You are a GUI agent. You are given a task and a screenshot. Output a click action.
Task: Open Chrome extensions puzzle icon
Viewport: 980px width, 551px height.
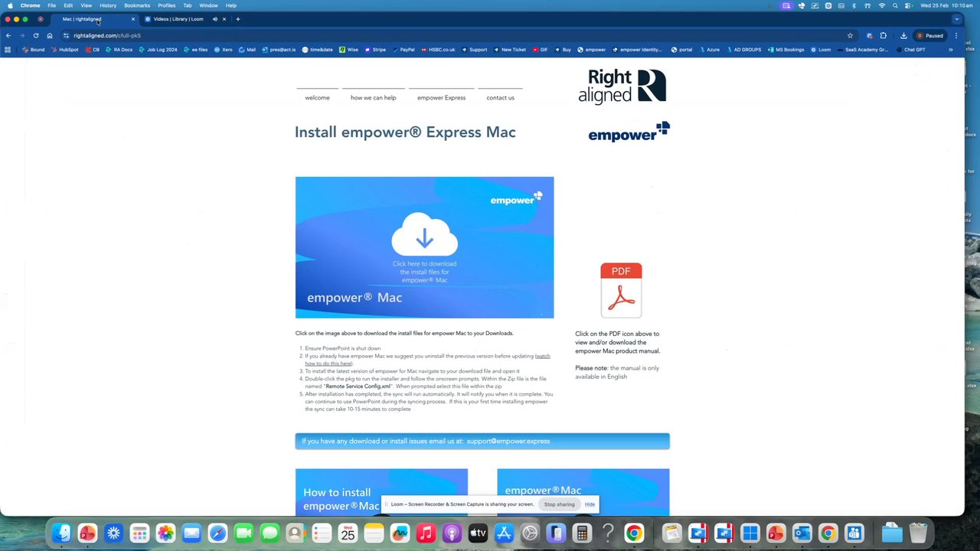[x=884, y=35]
